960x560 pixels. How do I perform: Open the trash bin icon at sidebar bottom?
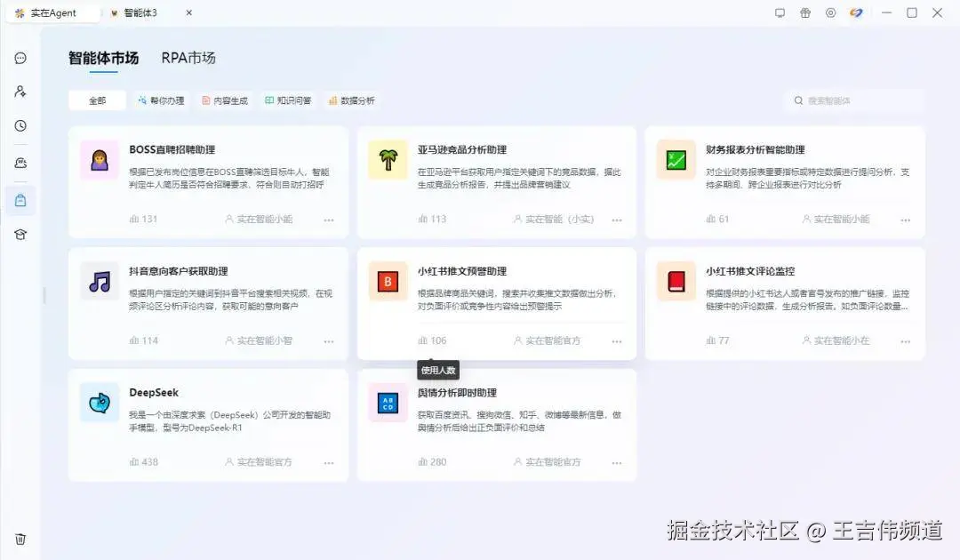20,540
